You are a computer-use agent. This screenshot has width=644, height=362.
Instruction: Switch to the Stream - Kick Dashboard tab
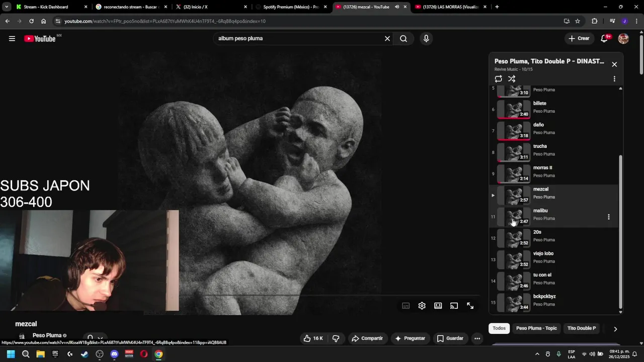click(x=52, y=7)
